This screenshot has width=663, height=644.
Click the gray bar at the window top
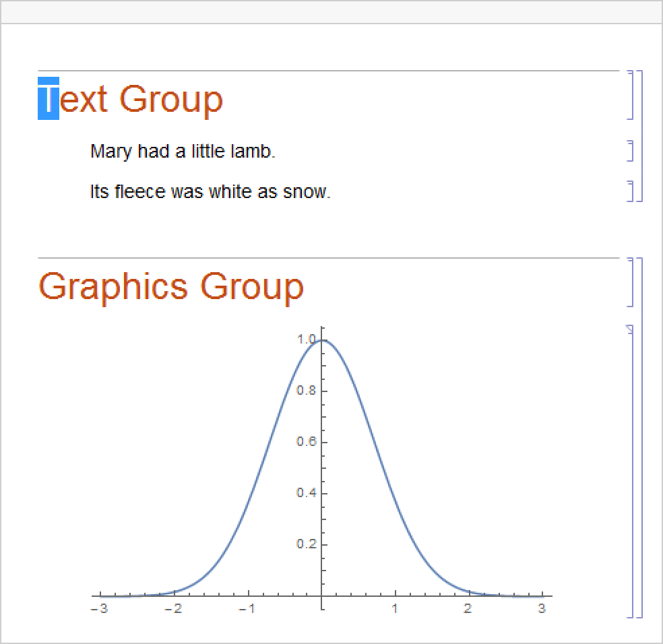(331, 12)
